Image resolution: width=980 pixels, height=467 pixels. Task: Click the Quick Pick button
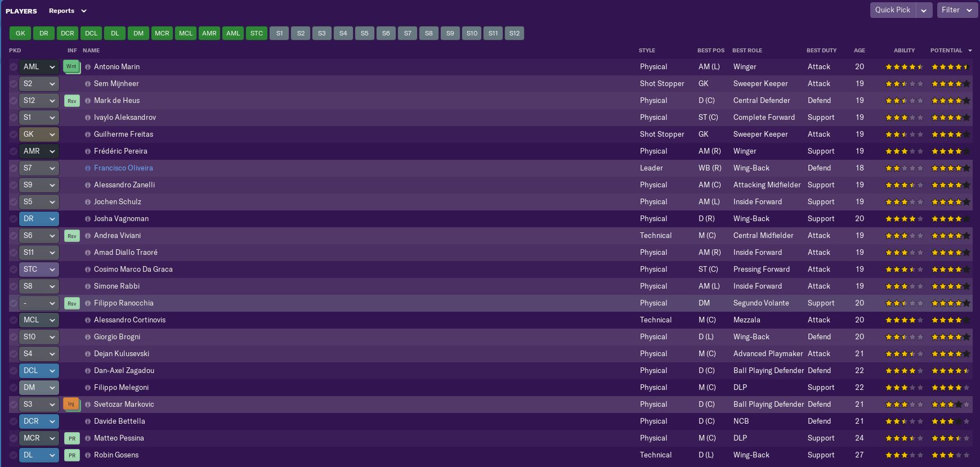coord(892,10)
